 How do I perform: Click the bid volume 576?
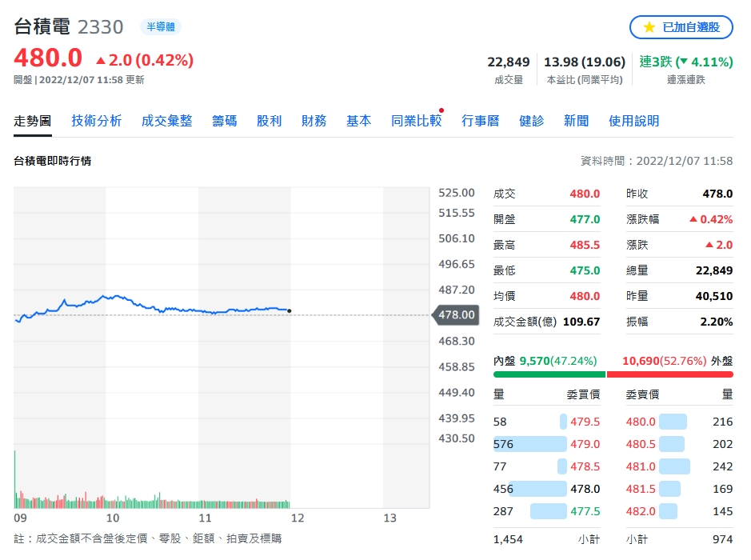503,444
